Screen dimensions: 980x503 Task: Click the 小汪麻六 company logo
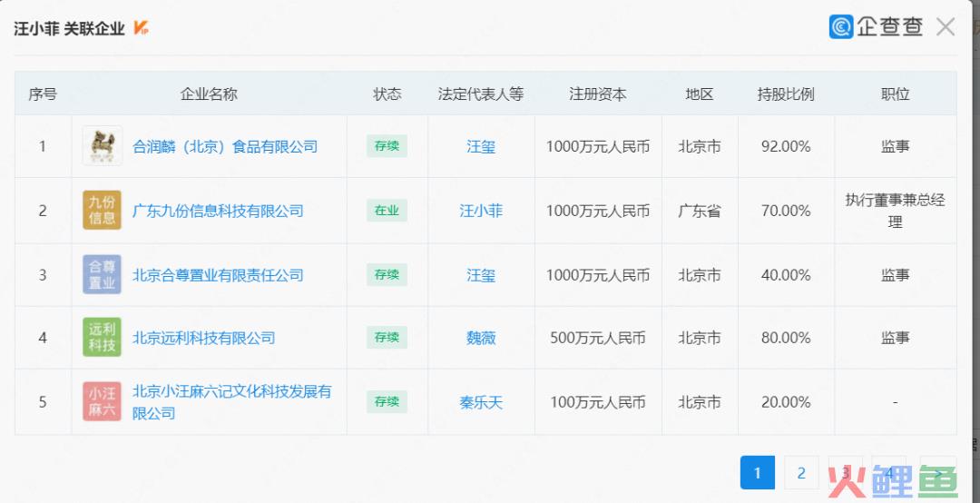point(102,401)
